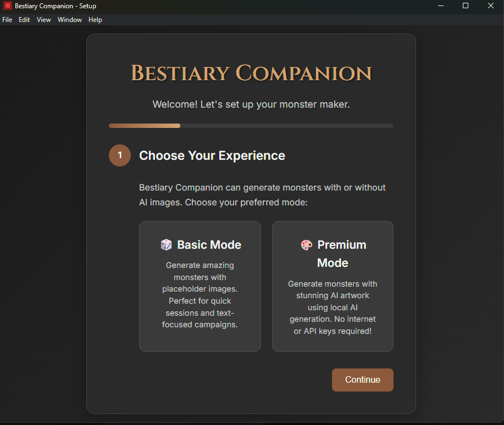Open the Window menu

tap(70, 20)
